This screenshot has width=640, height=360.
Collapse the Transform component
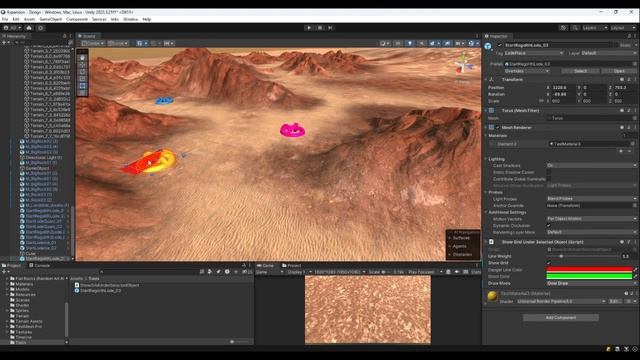click(486, 80)
